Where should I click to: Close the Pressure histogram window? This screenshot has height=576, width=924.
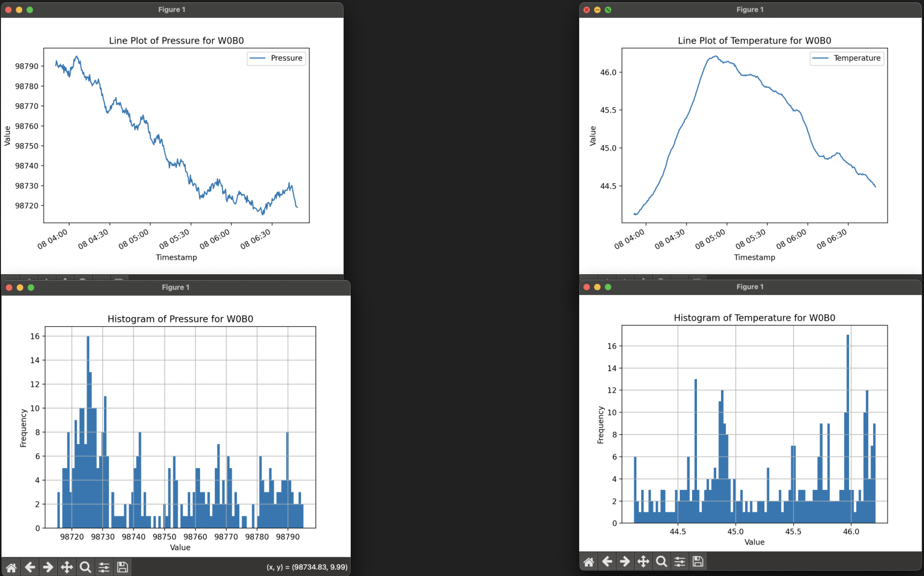9,288
